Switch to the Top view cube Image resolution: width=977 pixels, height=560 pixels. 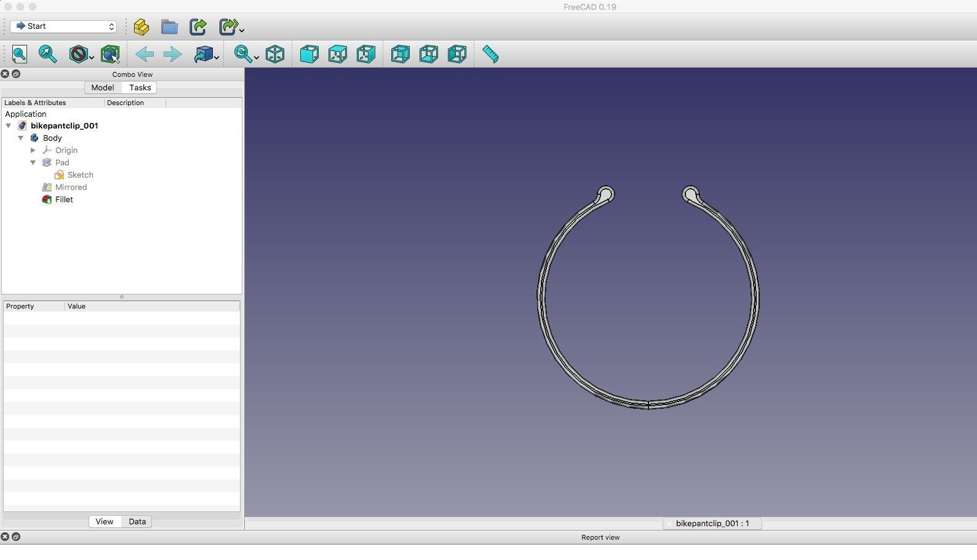pos(338,54)
